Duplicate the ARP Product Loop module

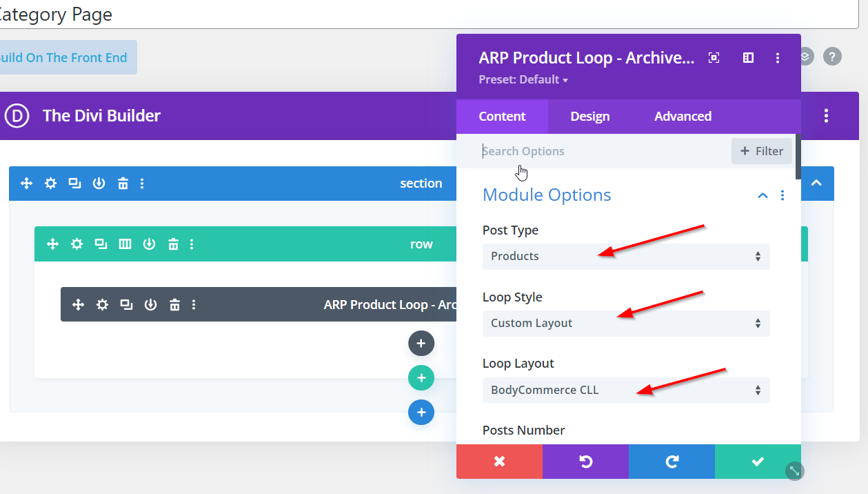(126, 305)
